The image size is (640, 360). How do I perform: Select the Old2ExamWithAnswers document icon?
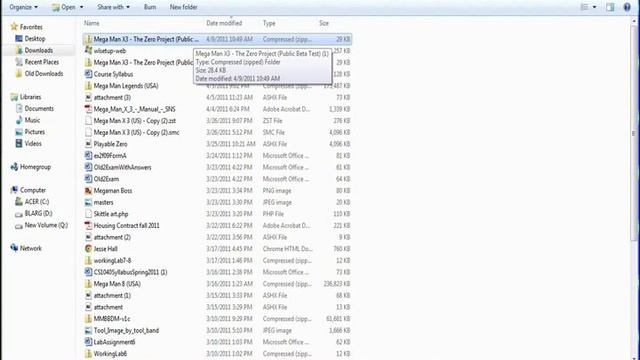point(88,167)
